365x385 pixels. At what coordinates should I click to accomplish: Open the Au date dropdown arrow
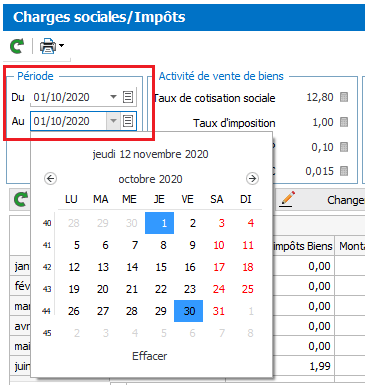[113, 121]
